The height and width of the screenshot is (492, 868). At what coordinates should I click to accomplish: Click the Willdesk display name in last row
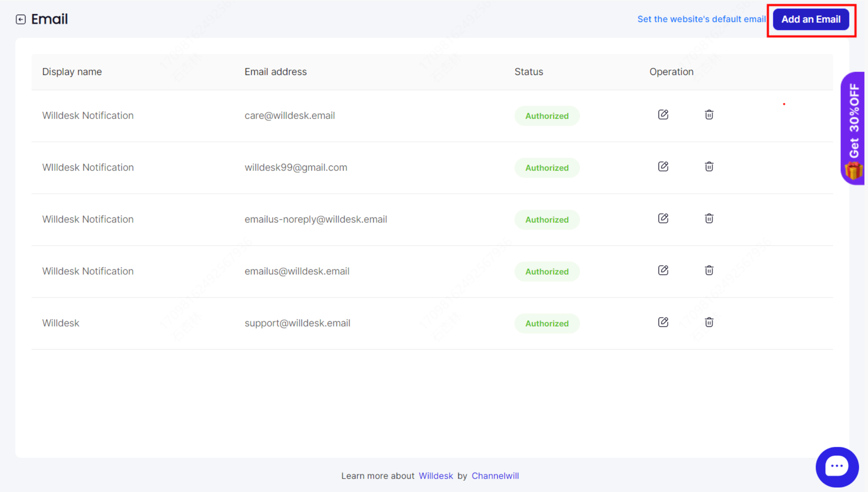point(61,323)
